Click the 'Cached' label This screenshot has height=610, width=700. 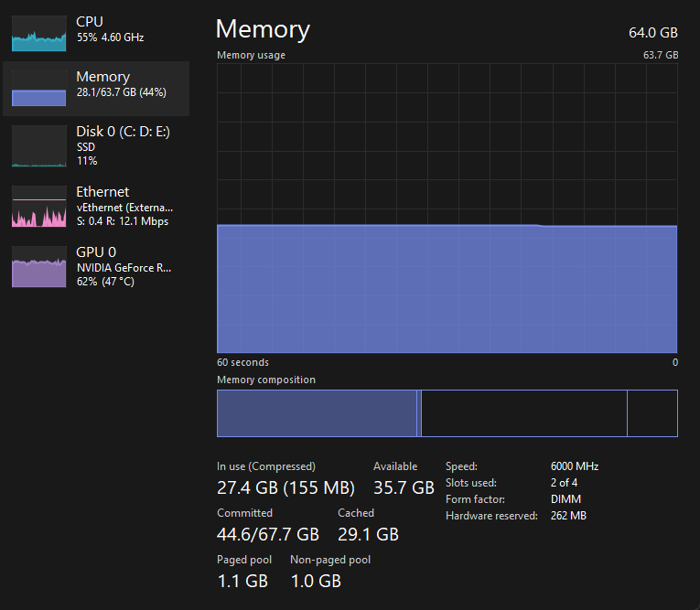(356, 513)
